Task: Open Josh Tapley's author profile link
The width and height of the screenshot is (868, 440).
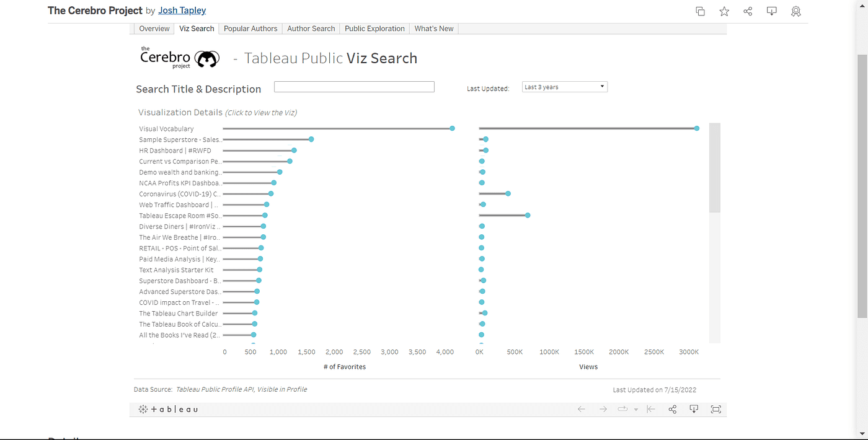Action: 182,11
